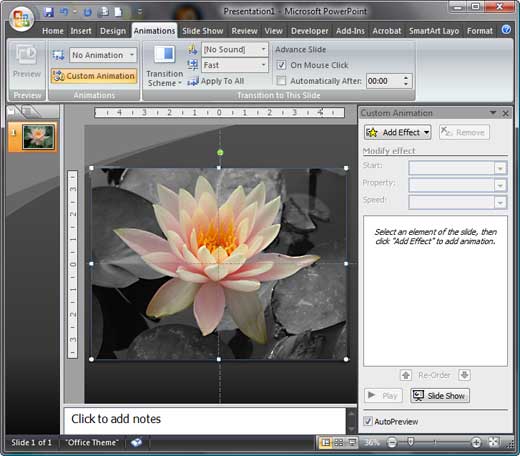Screen dimensions: 520x456
Task: Open the Format contextual tab
Action: 480,31
